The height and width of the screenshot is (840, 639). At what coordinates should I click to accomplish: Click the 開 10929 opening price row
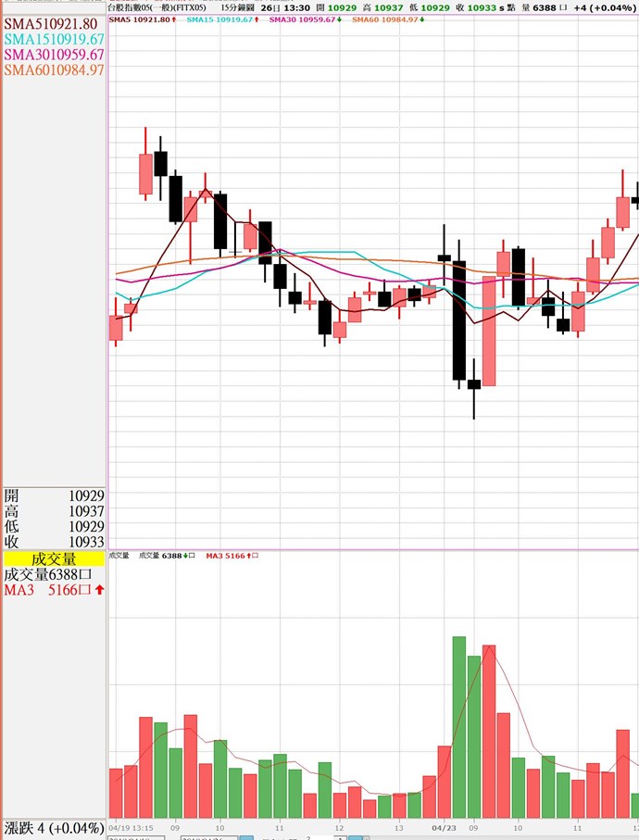point(54,496)
